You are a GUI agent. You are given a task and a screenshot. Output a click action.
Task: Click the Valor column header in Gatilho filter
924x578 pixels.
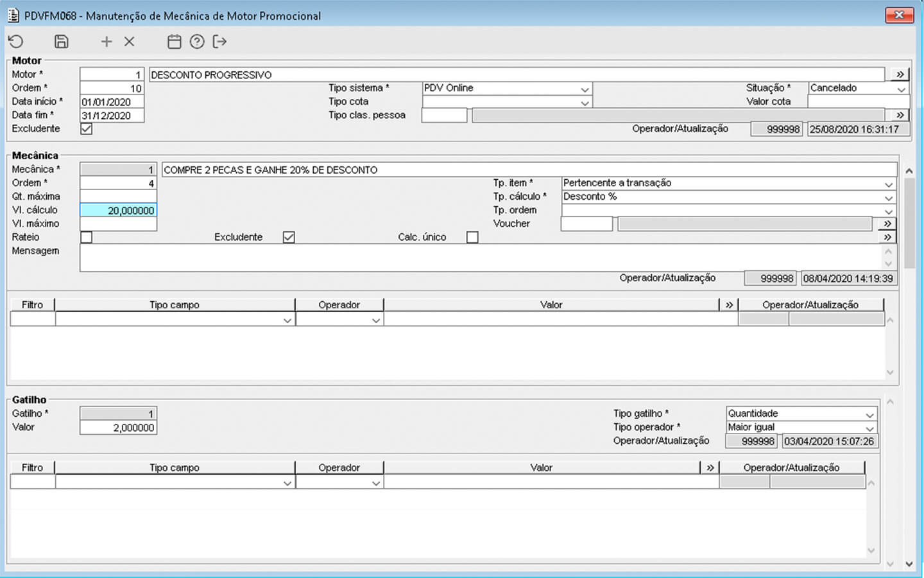point(541,468)
